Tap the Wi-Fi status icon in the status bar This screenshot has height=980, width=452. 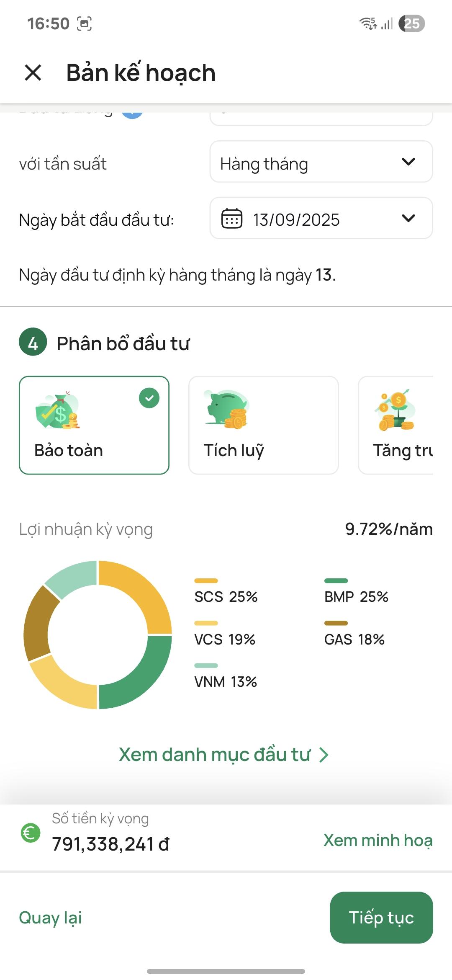(x=368, y=24)
